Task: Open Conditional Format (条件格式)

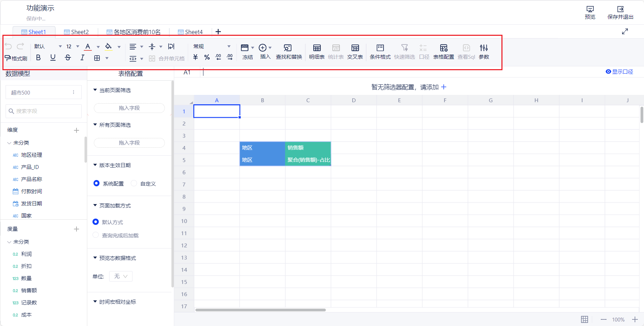Action: (x=380, y=51)
